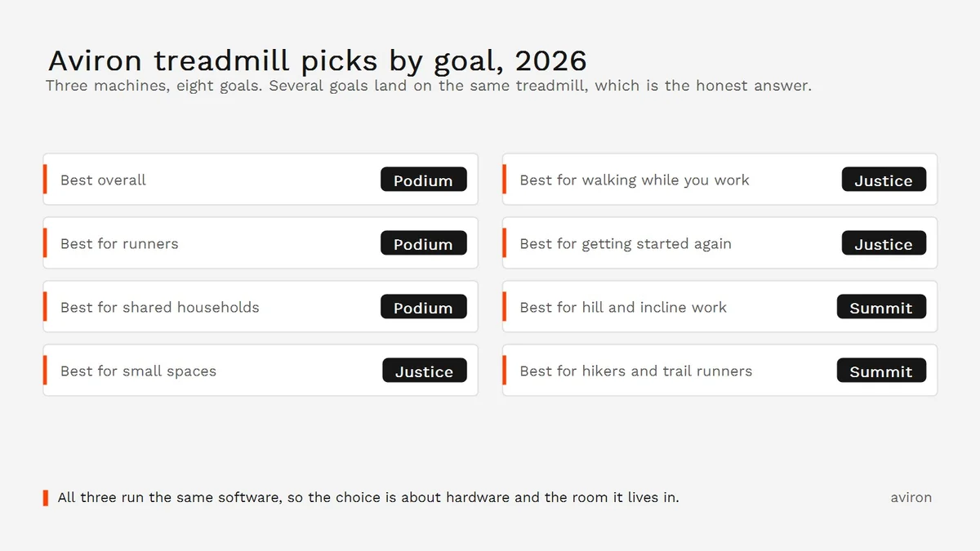The image size is (980, 551).
Task: Select the Best for small spaces row
Action: 261,371
